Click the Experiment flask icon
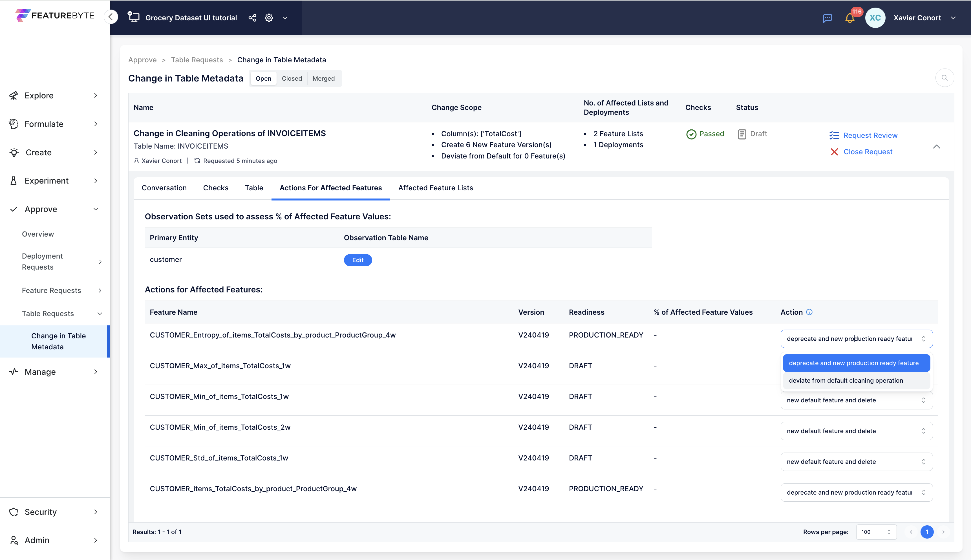 coord(14,181)
